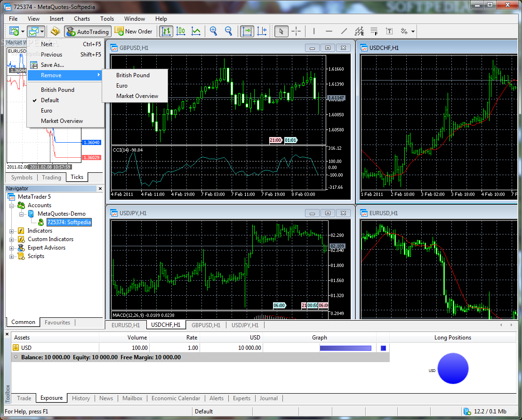Choose Previous in the profiles menu
Screen dimensions: 522x420
tap(66, 54)
